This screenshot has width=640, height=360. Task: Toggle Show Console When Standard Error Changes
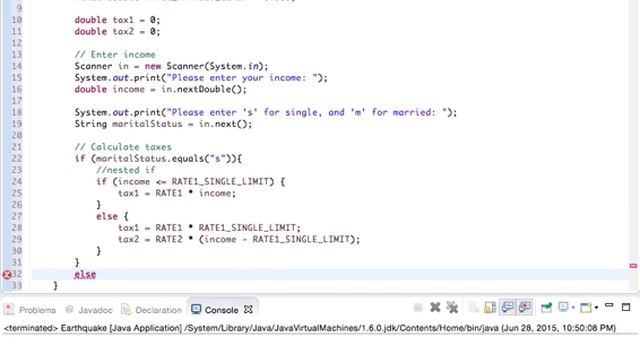tap(525, 307)
